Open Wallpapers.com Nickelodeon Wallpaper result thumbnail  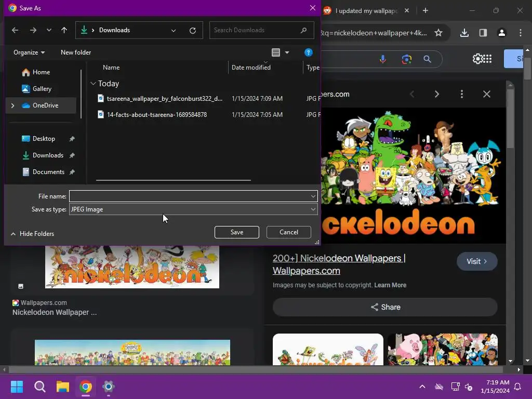click(132, 267)
